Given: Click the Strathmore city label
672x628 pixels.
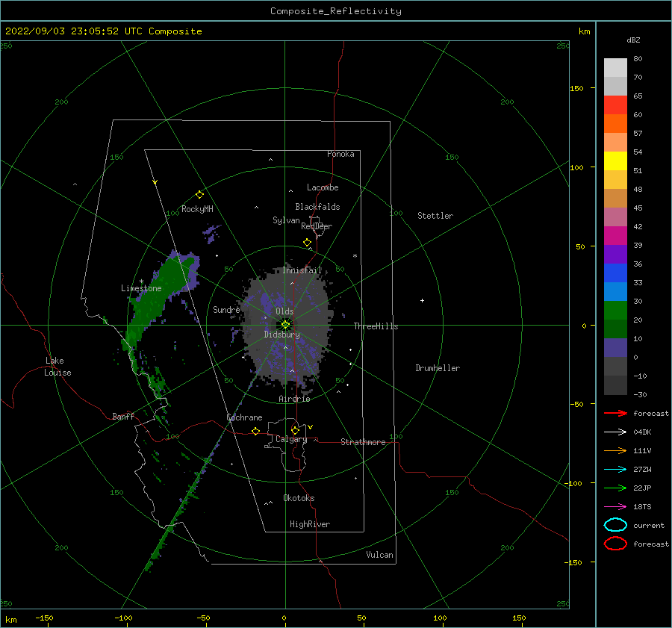Looking at the screenshot, I should click(x=363, y=442).
